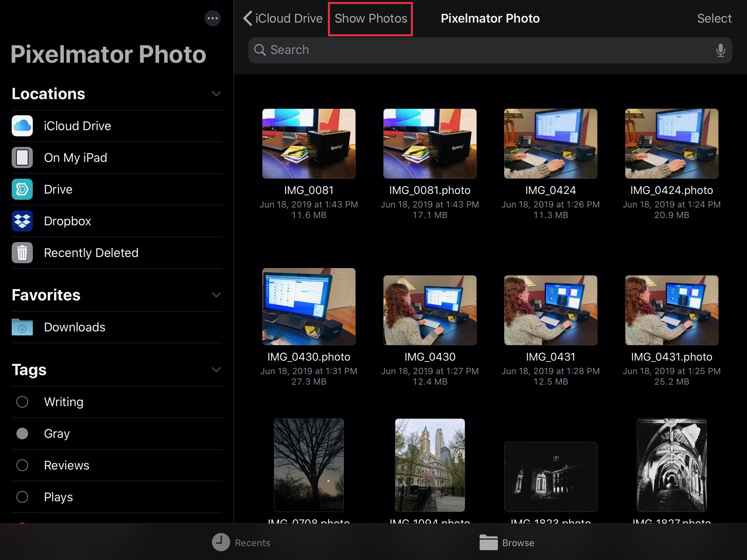Screen dimensions: 747x560
Task: Collapse the Favorites section
Action: pyautogui.click(x=216, y=295)
